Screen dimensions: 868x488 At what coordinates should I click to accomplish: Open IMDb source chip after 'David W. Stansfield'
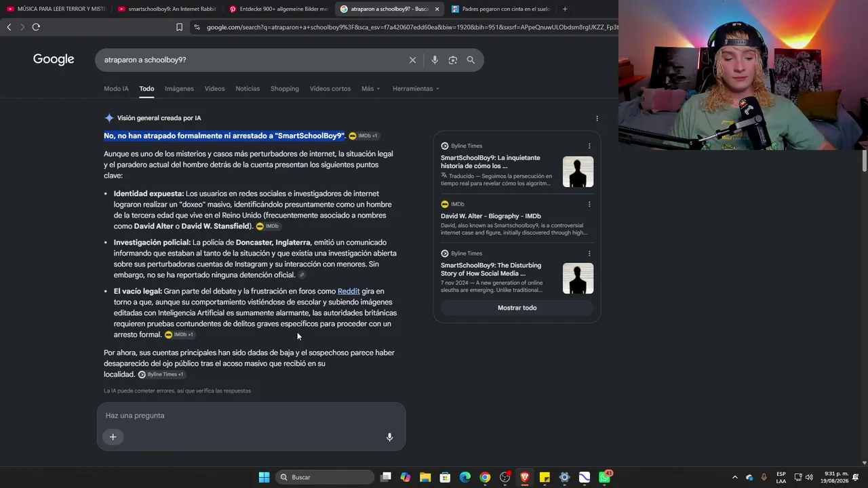(x=267, y=226)
